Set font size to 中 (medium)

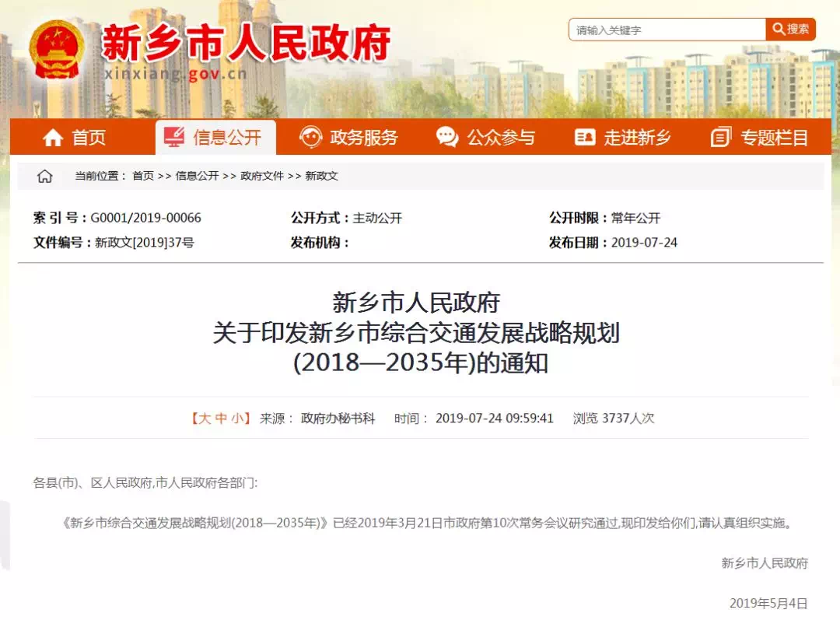pyautogui.click(x=222, y=419)
